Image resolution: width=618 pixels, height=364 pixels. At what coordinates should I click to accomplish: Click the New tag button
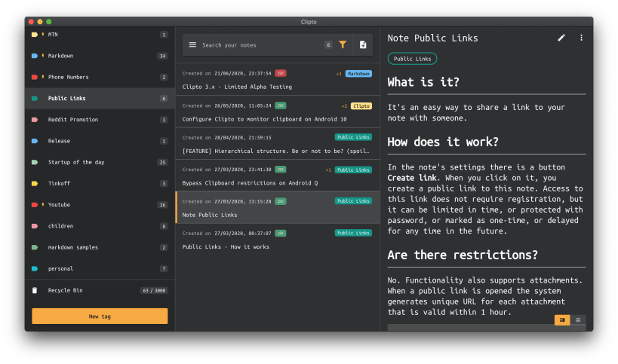click(100, 316)
